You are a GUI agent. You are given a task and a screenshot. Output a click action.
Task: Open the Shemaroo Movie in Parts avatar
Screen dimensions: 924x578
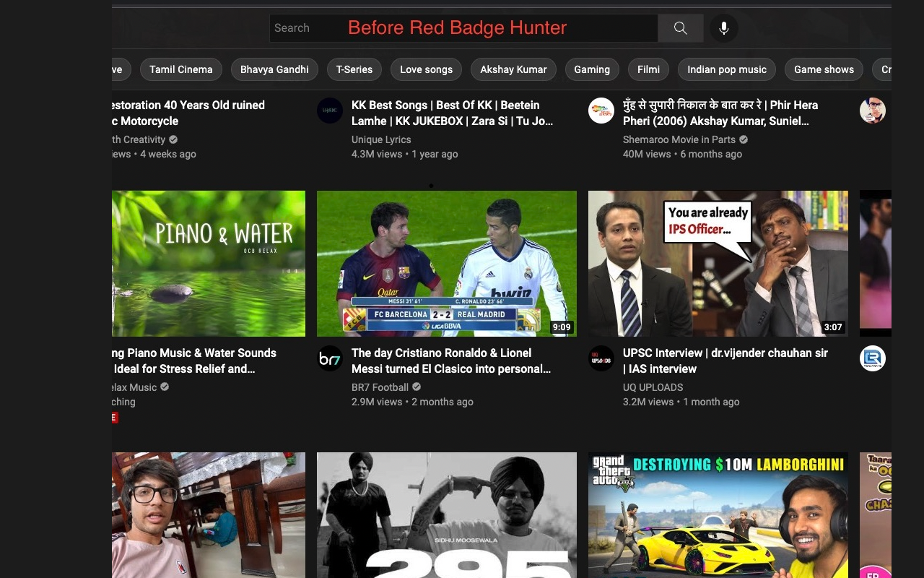(601, 111)
